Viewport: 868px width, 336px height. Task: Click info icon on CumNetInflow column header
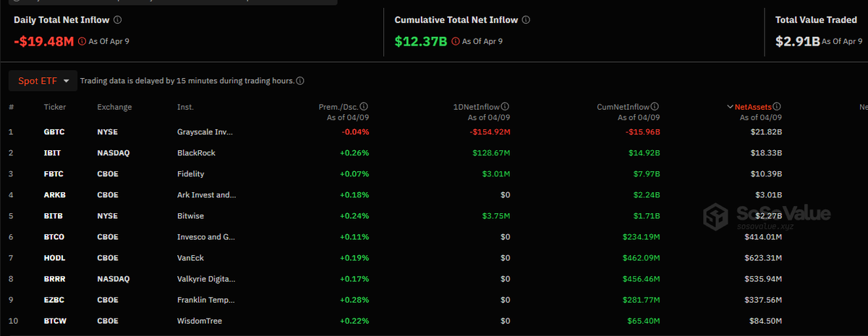[x=655, y=106]
